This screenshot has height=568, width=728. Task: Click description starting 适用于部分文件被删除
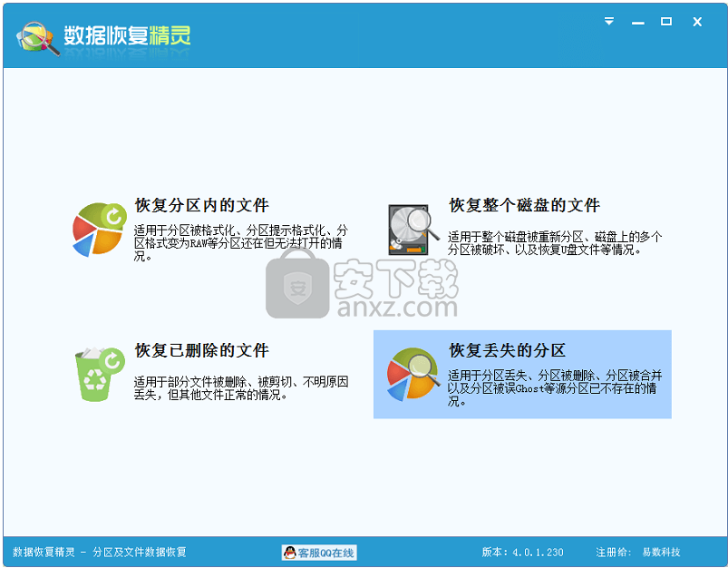(241, 388)
